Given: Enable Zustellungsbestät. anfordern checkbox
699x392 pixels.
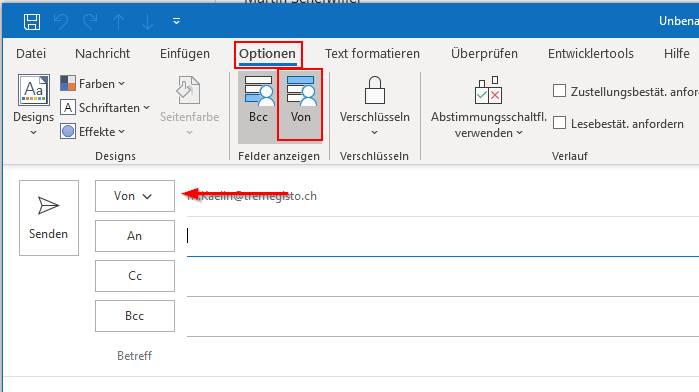Looking at the screenshot, I should pos(559,91).
